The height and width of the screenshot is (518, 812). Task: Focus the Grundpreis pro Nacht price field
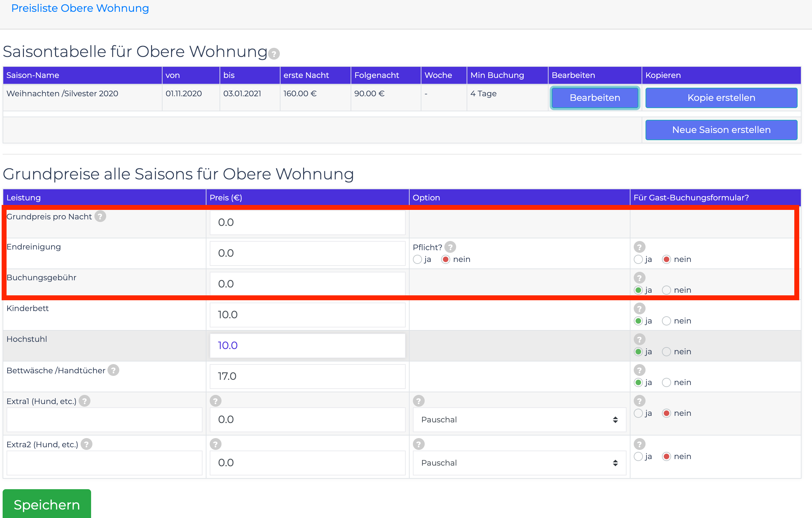(x=308, y=222)
